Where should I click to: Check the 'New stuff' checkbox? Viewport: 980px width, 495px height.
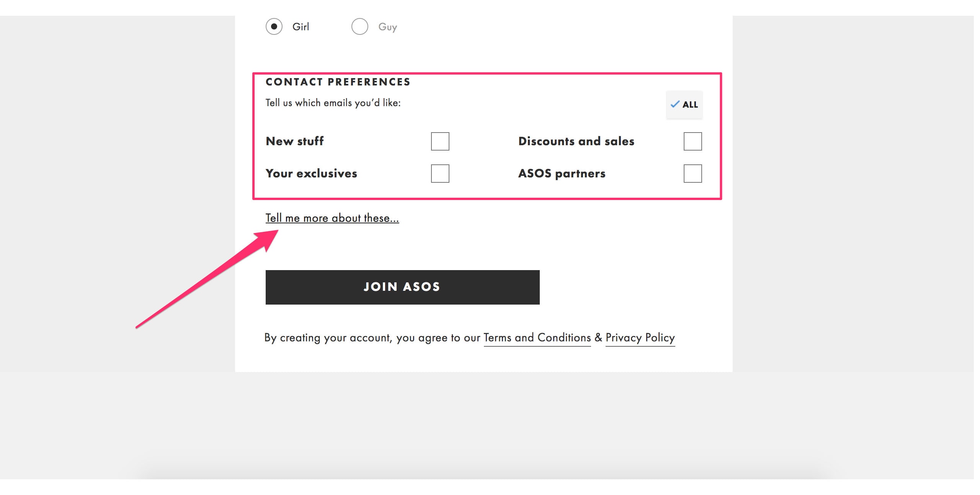point(440,141)
